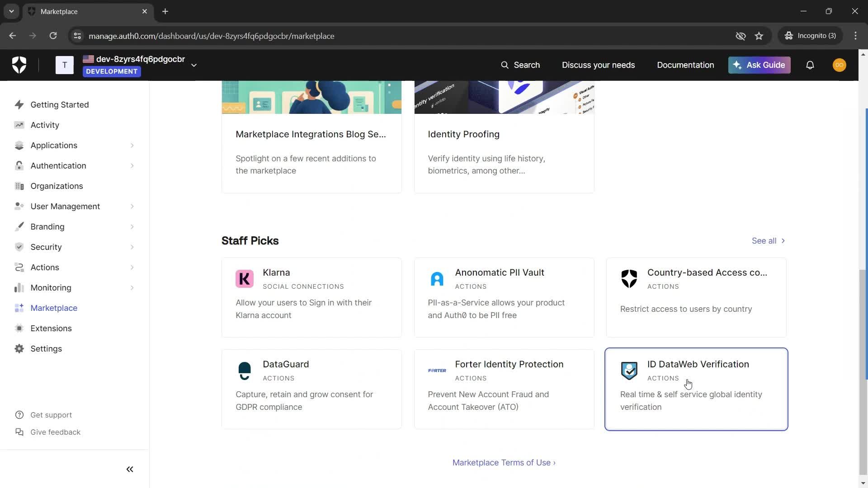Bookmark this page with star icon

(759, 36)
